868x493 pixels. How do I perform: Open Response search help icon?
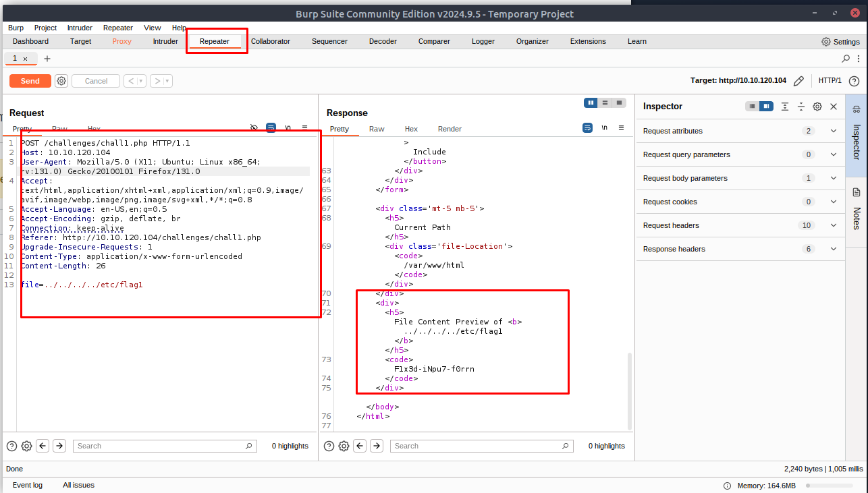tap(329, 446)
